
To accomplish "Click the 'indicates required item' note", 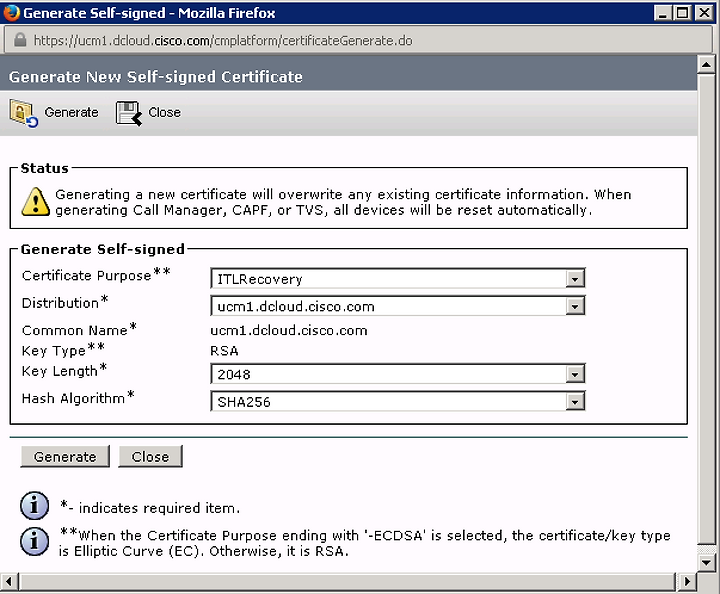I will 150,507.
